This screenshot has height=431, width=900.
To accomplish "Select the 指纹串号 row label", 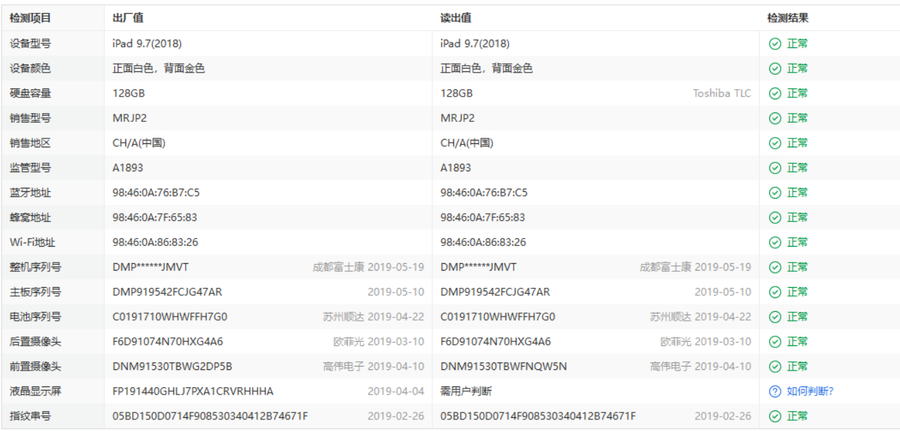I will [x=30, y=416].
